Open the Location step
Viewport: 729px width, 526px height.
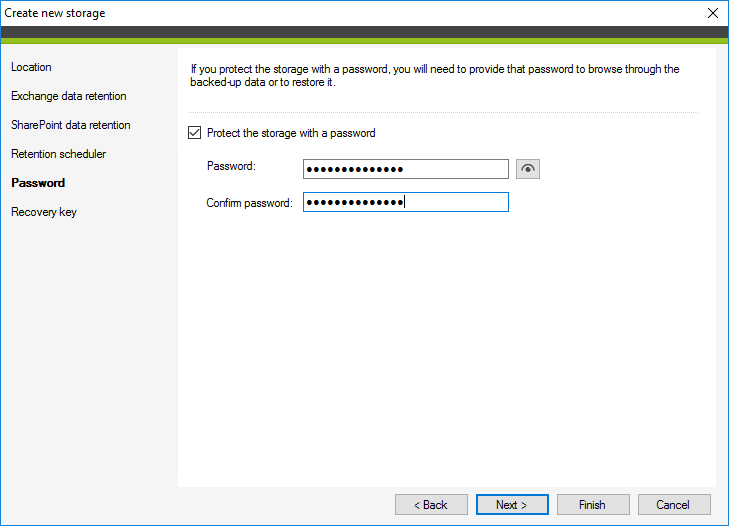(31, 67)
